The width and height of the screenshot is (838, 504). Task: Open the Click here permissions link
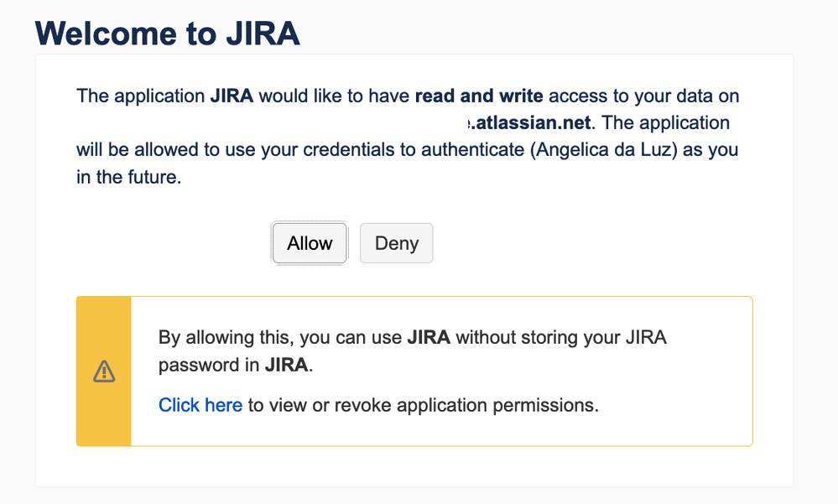(x=200, y=405)
